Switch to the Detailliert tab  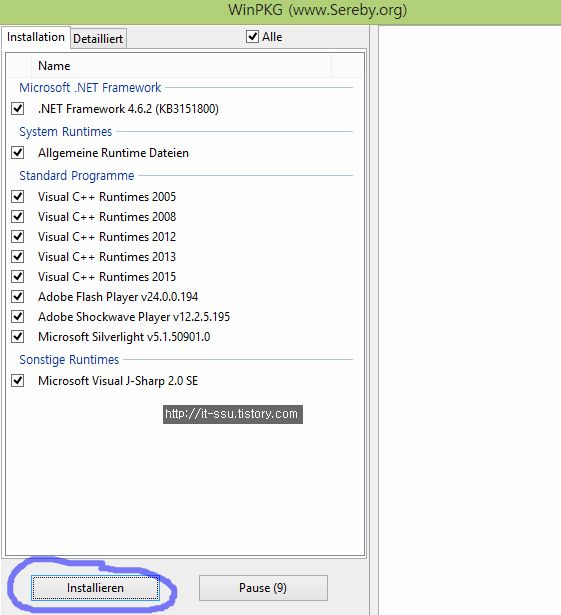point(98,38)
